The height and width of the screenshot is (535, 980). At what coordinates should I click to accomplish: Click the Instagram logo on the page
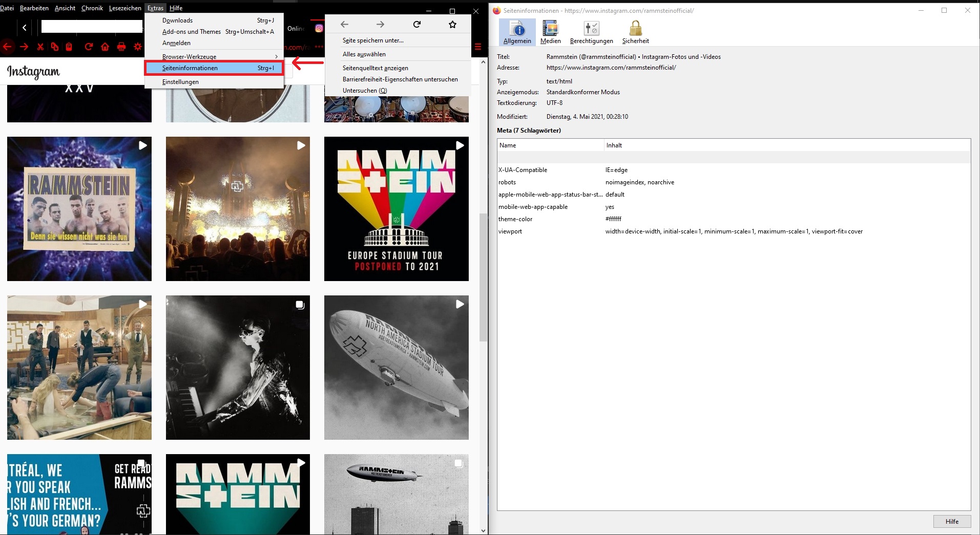(x=33, y=72)
